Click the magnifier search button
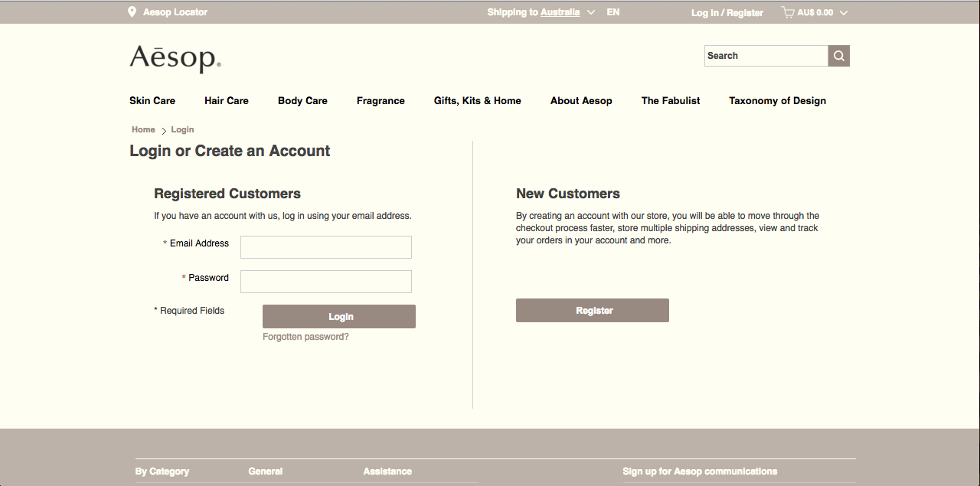This screenshot has width=980, height=486. pyautogui.click(x=839, y=56)
